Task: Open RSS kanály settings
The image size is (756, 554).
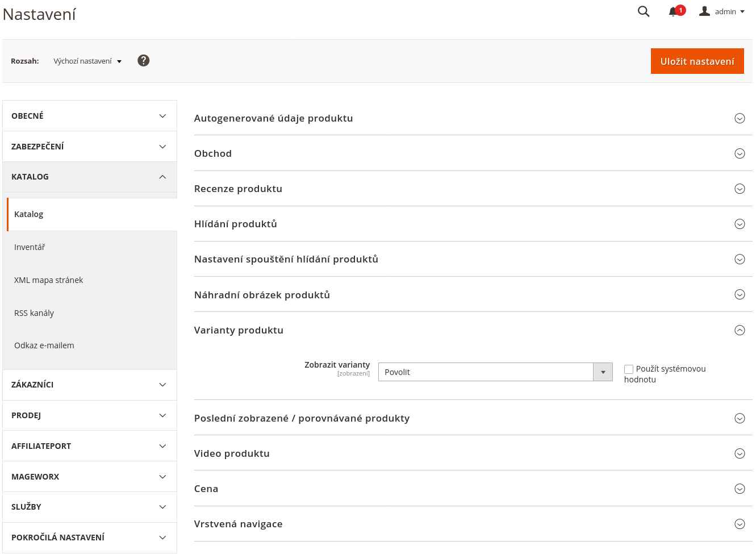Action: [x=92, y=313]
